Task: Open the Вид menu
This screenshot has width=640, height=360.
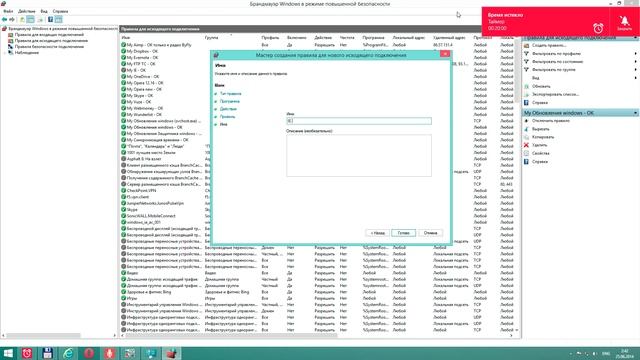Action: [x=44, y=11]
